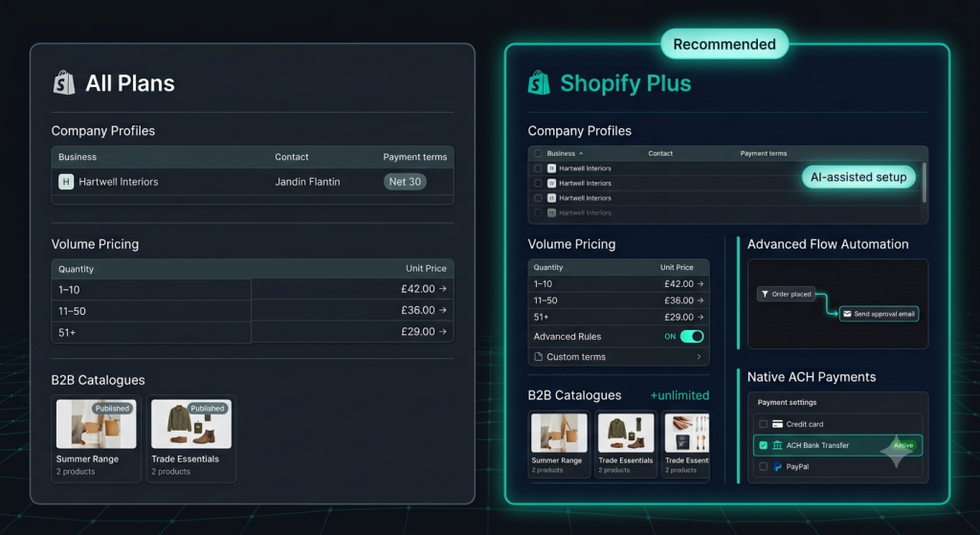Viewport: 980px width, 535px height.
Task: Tick the faded last Hartwell Interiors row checkbox
Action: [538, 213]
